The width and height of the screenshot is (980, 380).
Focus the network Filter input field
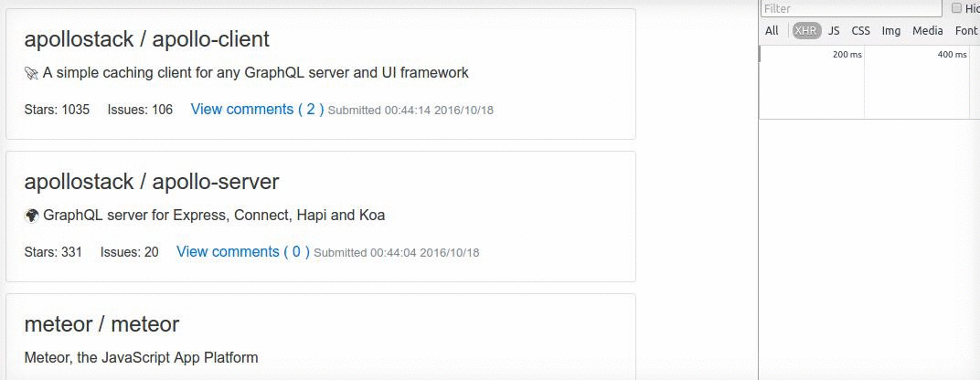pyautogui.click(x=851, y=9)
